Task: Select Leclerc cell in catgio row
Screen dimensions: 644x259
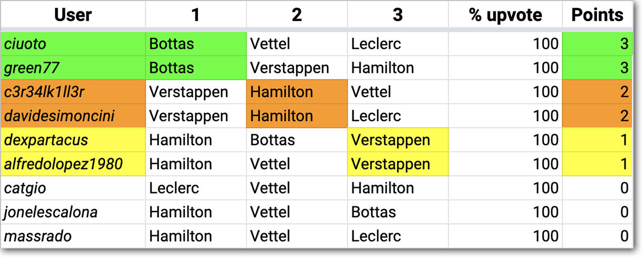Action: coord(196,188)
